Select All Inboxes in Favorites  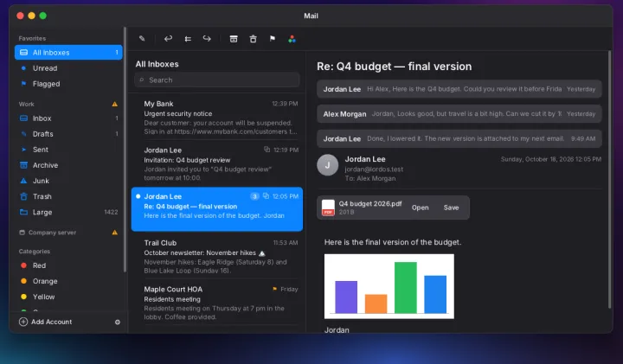pos(68,53)
